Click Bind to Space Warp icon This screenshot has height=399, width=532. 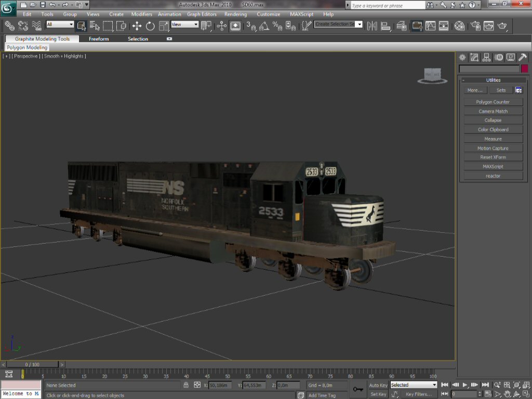tap(36, 26)
